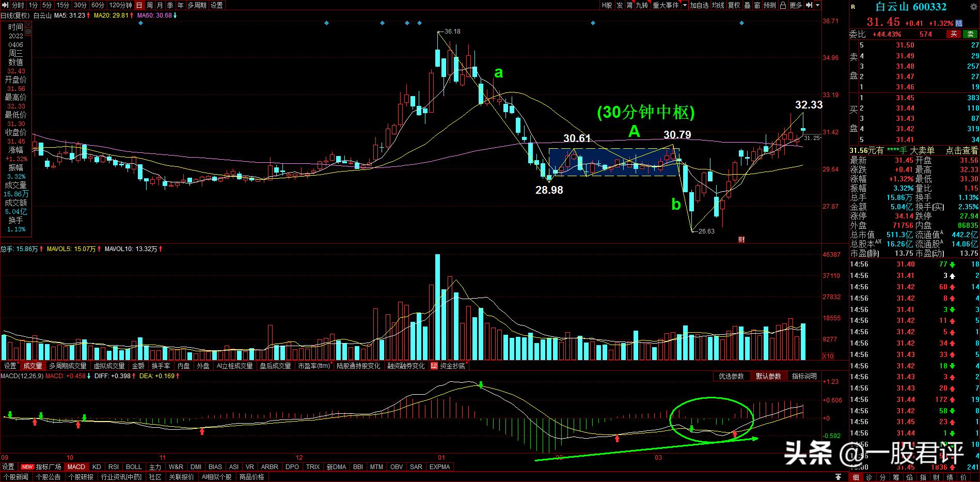The width and height of the screenshot is (980, 482).
Task: Open the gear settings beside 白云山 600332
Action: pos(973,7)
